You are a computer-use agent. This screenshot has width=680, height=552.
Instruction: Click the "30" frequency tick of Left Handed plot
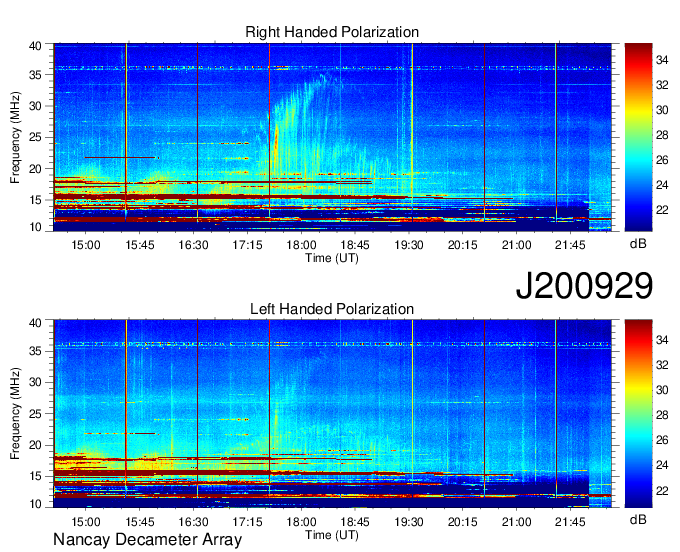tap(35, 382)
